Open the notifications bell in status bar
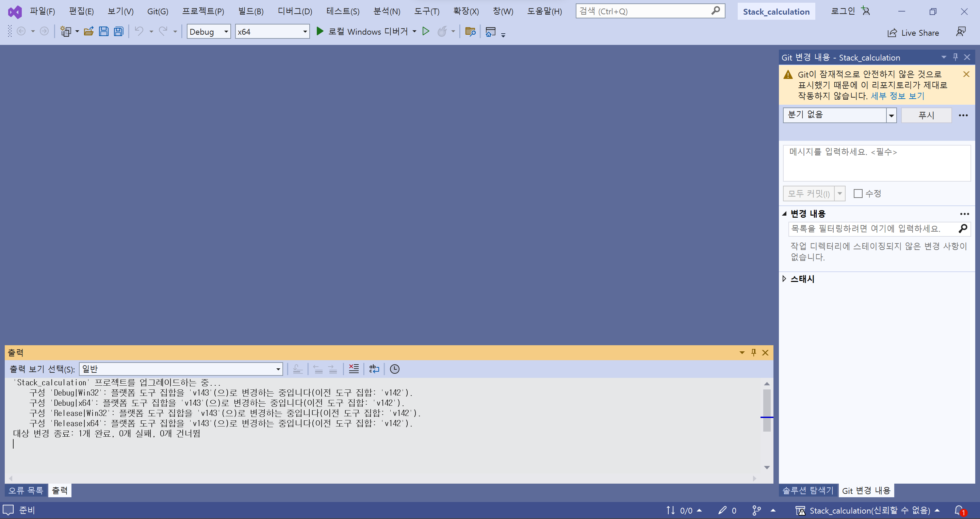Screen dimensions: 980x519 tap(959, 510)
